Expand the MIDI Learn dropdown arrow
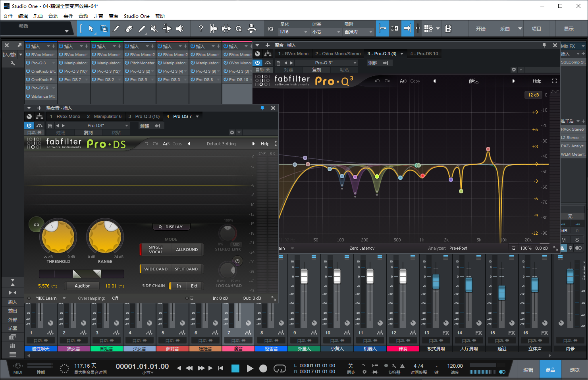 (64, 298)
